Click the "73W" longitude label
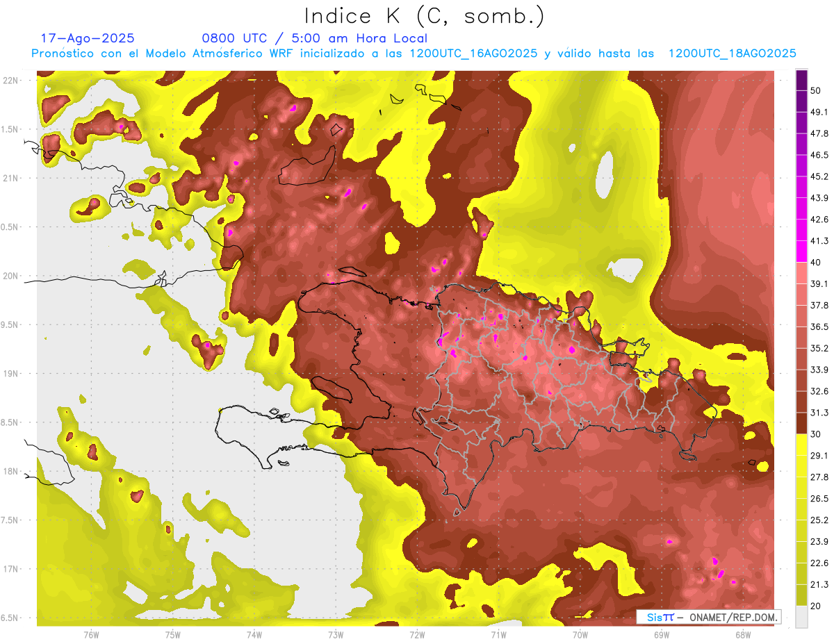Screen dimensions: 834x644 click(x=335, y=634)
